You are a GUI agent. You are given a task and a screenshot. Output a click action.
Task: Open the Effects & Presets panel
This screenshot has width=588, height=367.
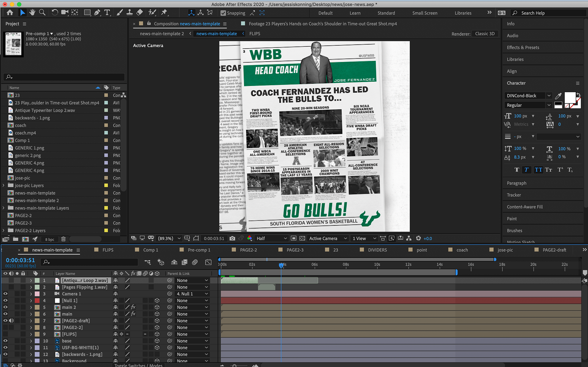click(523, 48)
